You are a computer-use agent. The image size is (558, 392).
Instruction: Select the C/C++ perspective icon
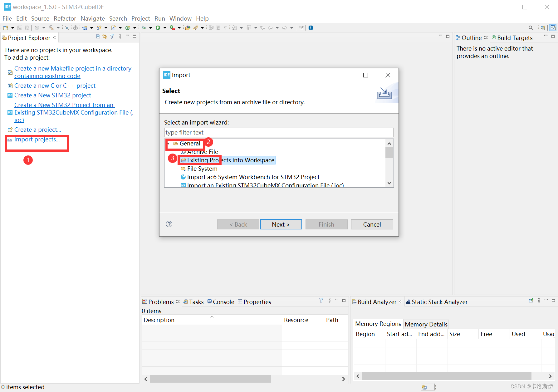click(x=553, y=28)
